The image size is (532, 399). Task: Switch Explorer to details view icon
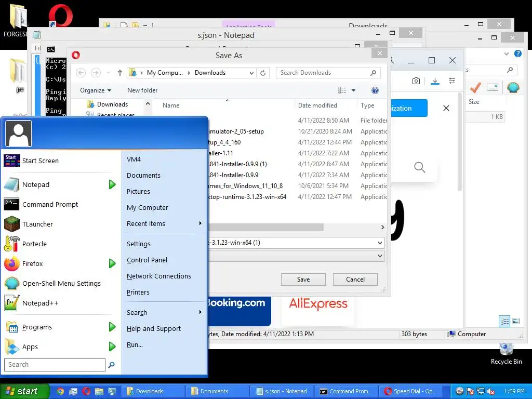pyautogui.click(x=504, y=321)
